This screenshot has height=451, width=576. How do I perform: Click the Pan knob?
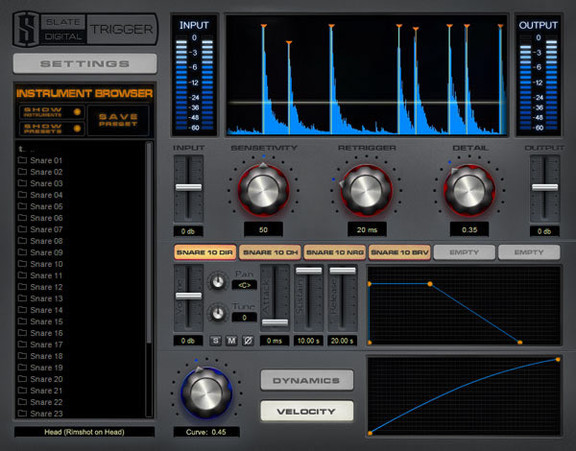click(218, 282)
